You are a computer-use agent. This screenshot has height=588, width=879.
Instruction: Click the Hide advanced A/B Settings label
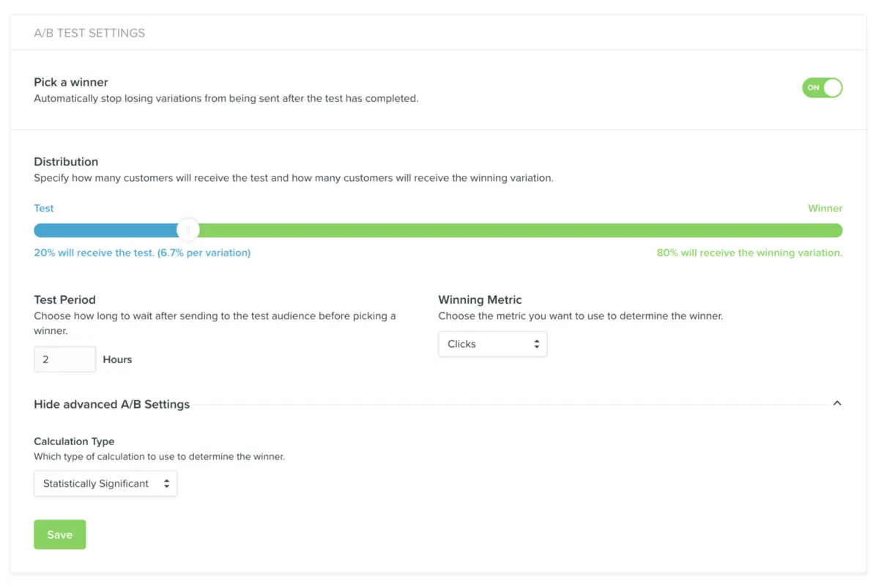tap(112, 404)
